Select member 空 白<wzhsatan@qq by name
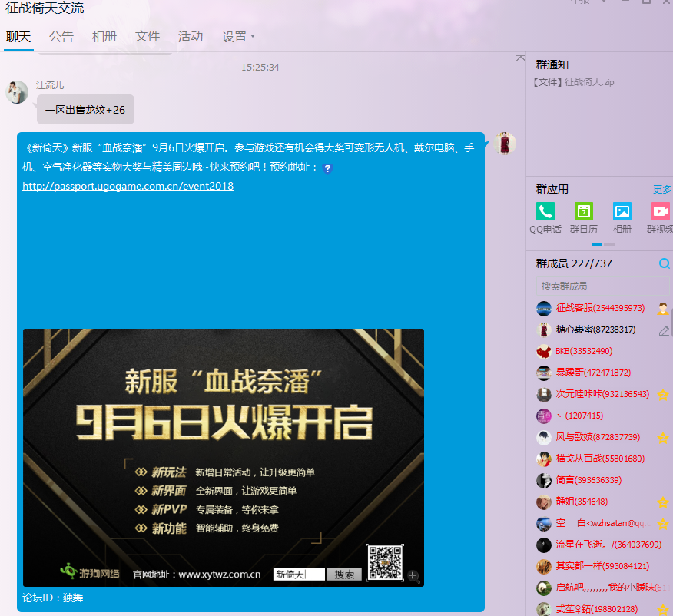673x616 pixels. 603,523
